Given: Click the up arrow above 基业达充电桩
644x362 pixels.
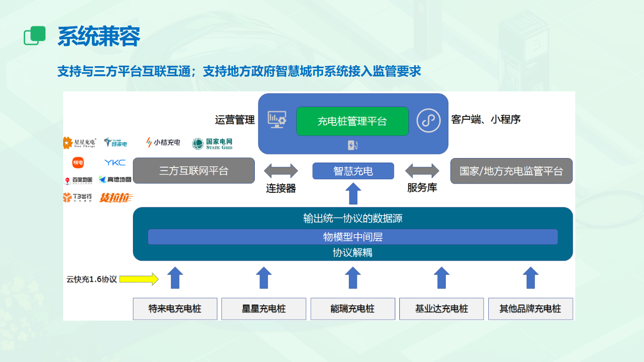Looking at the screenshot, I should click(x=442, y=278).
